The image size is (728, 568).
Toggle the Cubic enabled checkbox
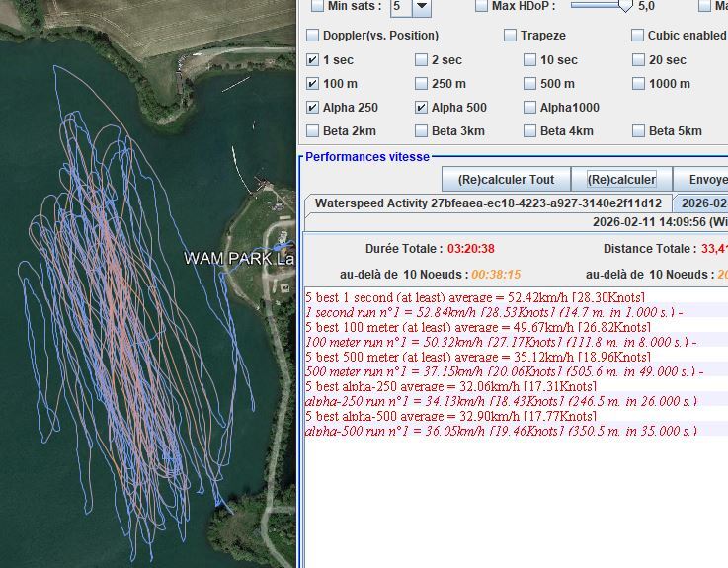638,36
